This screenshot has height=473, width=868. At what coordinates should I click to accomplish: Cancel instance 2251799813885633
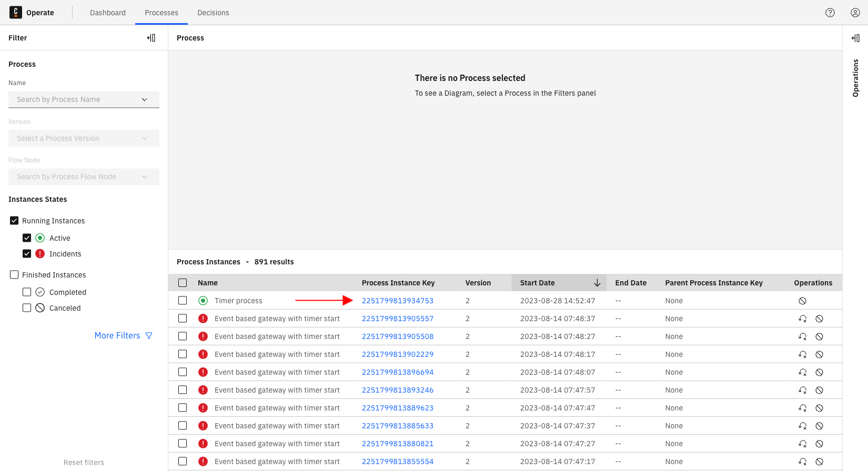click(819, 426)
